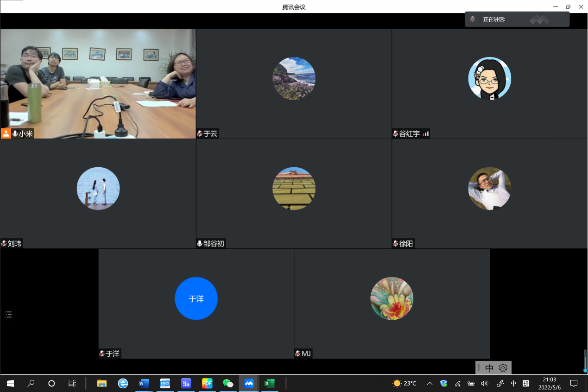This screenshot has height=392, width=588.
Task: Click the muted mic icon in the 正在讲话 panel
Action: click(473, 19)
